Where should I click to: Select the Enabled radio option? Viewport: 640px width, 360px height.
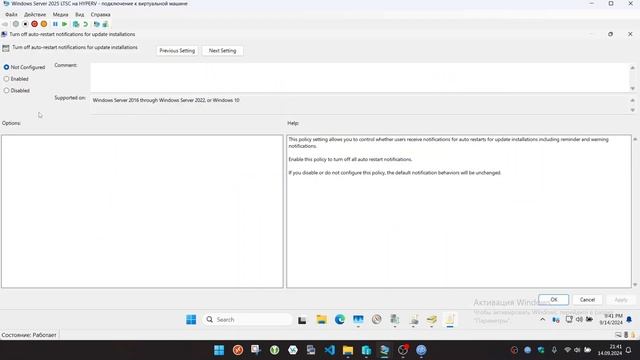pyautogui.click(x=16, y=79)
